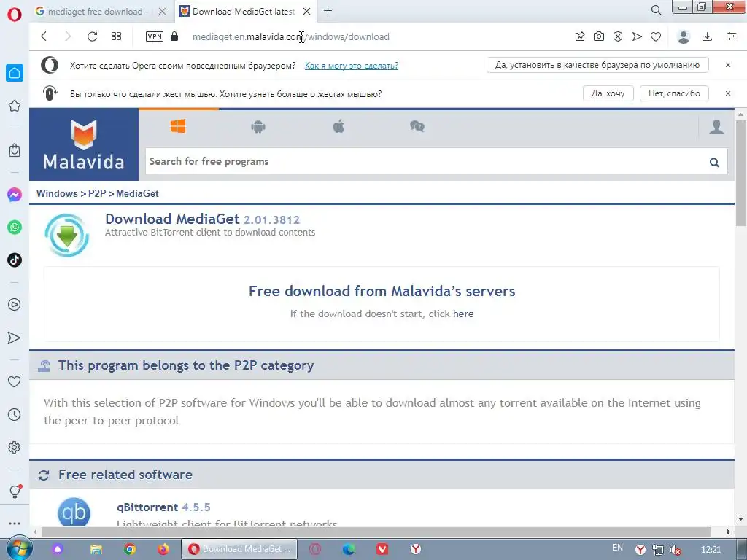Open the EN language indicator in tray
This screenshot has height=560, width=747.
(x=617, y=548)
